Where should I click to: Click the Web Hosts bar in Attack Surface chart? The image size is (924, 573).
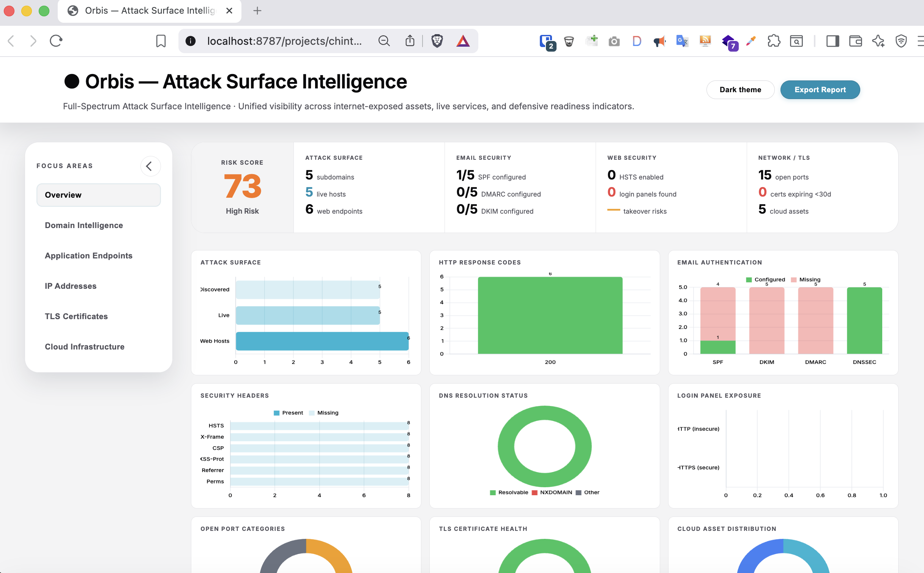tap(322, 341)
